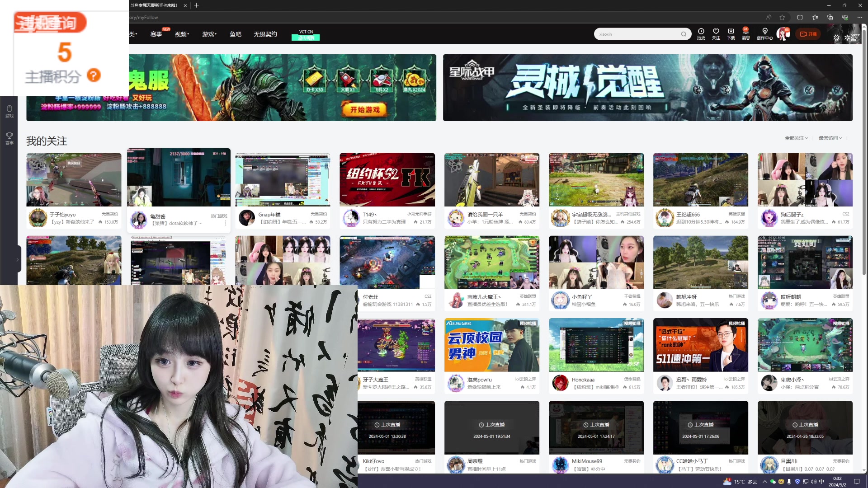Viewport: 868px width, 488px height.
Task: Expand the 游戏 navigation dropdown
Action: [209, 34]
